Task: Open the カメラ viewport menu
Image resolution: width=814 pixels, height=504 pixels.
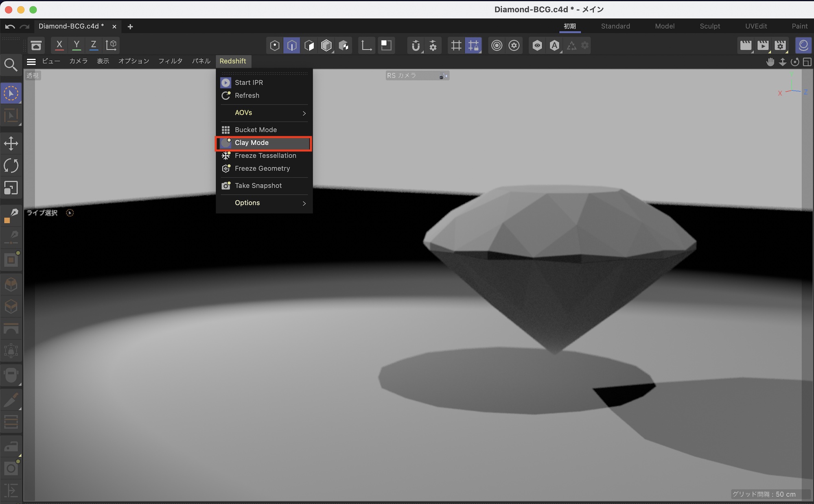Action: [78, 61]
